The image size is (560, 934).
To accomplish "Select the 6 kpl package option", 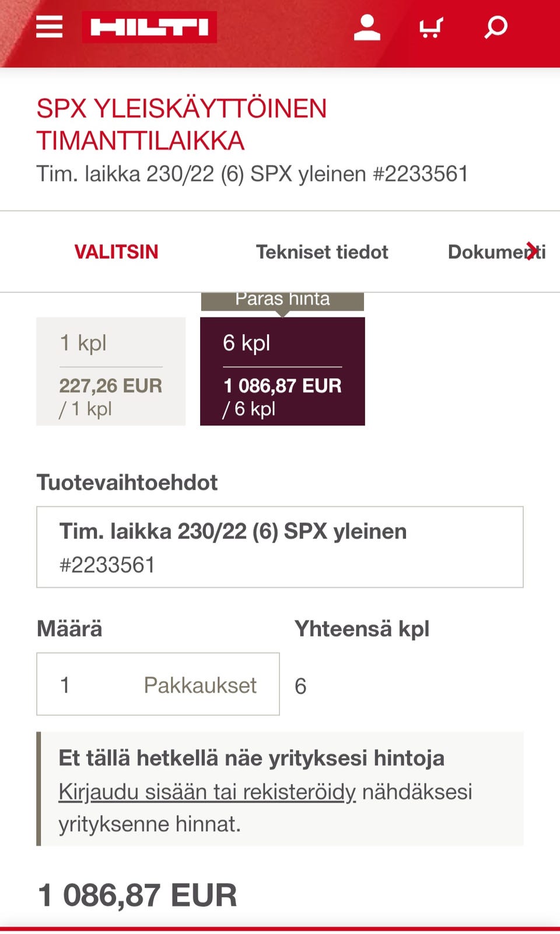I will 282,371.
